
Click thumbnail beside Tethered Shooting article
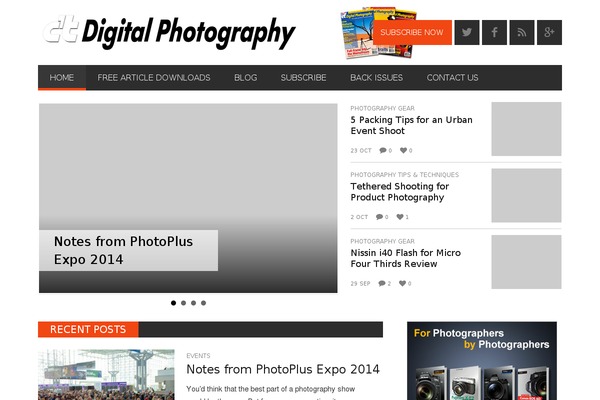526,196
